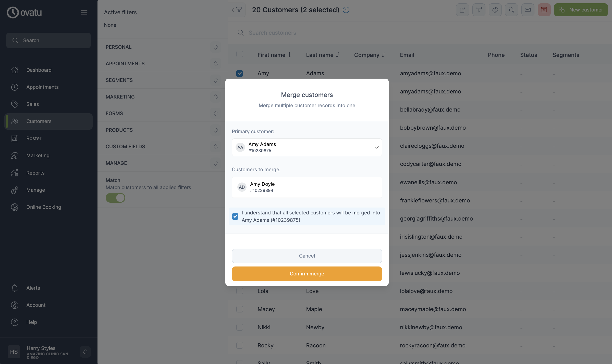Click the merge customers toolbar icon
Image resolution: width=612 pixels, height=364 pixels.
click(x=479, y=10)
